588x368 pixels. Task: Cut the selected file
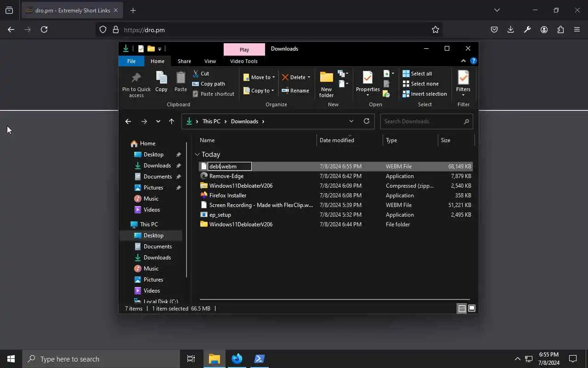pyautogui.click(x=201, y=74)
